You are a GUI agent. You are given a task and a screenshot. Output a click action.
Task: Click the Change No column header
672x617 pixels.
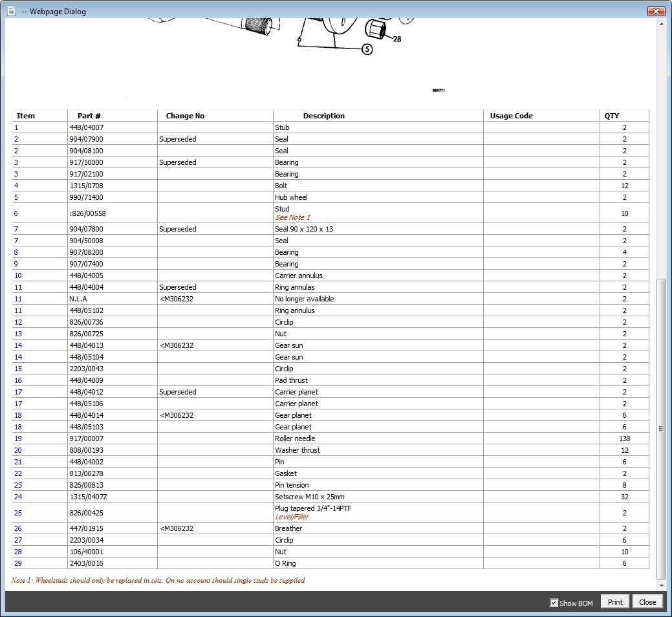[x=185, y=116]
